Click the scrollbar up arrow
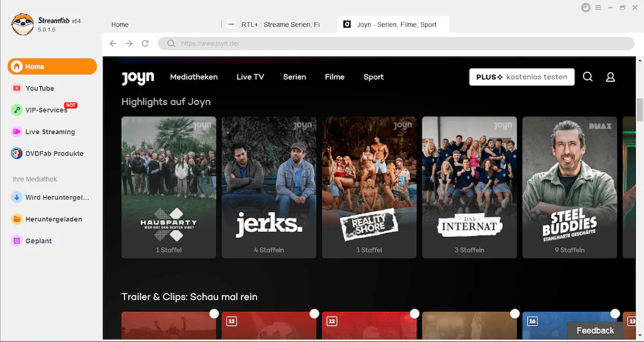644x342 pixels. (x=640, y=60)
